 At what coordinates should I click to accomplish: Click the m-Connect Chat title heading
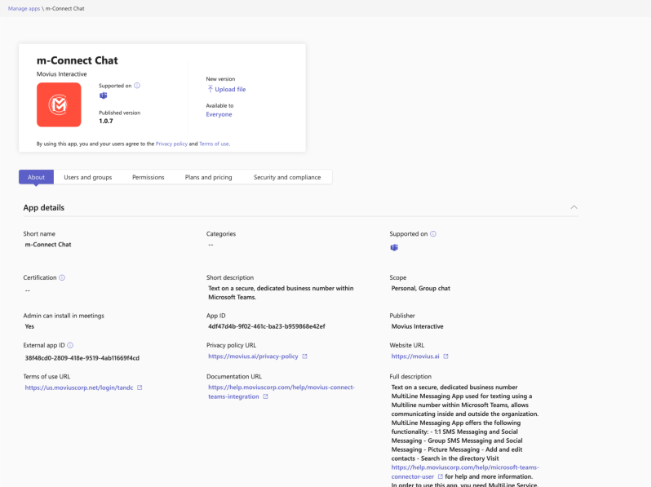[x=77, y=61]
